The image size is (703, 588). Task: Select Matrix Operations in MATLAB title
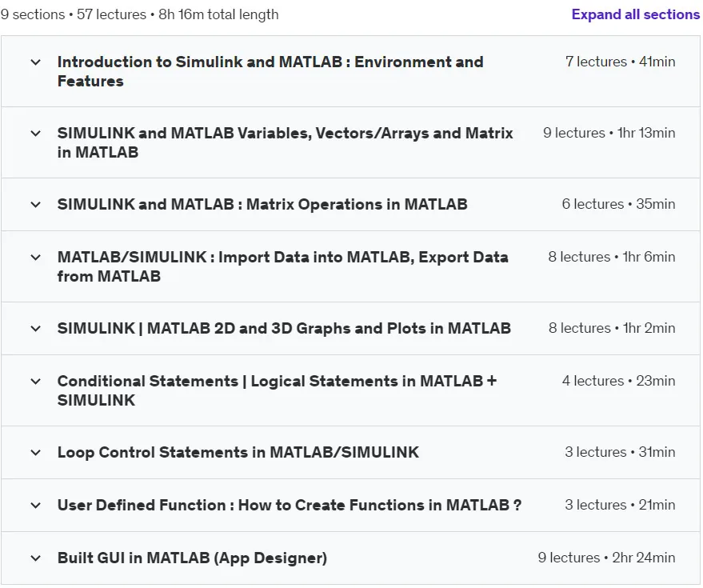pos(262,205)
